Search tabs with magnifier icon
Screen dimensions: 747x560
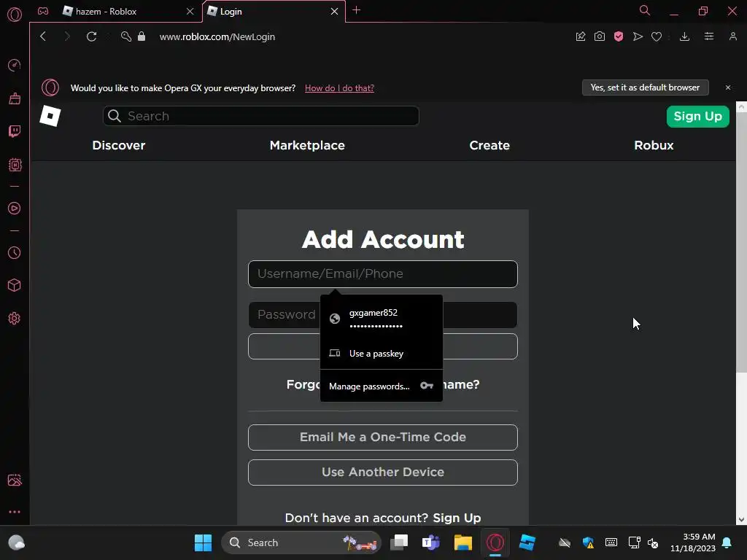click(645, 10)
